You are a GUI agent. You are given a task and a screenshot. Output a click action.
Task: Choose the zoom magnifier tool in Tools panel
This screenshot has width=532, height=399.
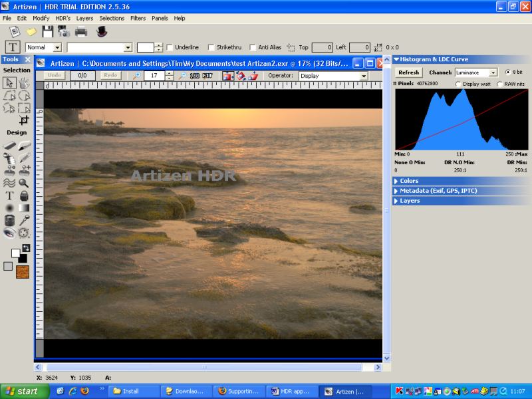tap(23, 184)
